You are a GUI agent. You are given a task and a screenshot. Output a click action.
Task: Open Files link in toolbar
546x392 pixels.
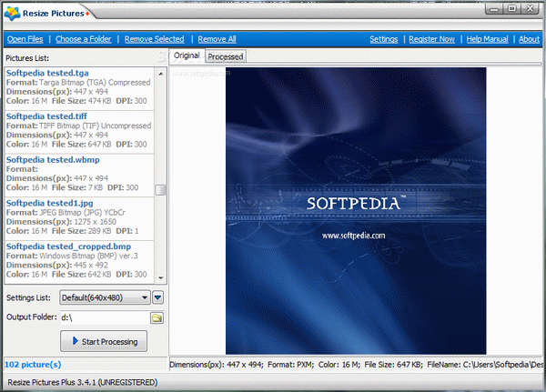(25, 39)
